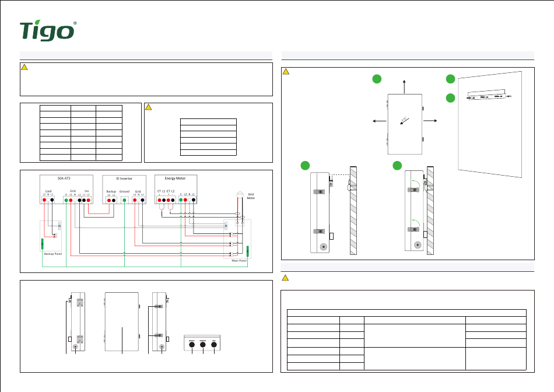This screenshot has height=392, width=554.
Task: Click the upper green latch rotation arrow
Action: pos(416,183)
